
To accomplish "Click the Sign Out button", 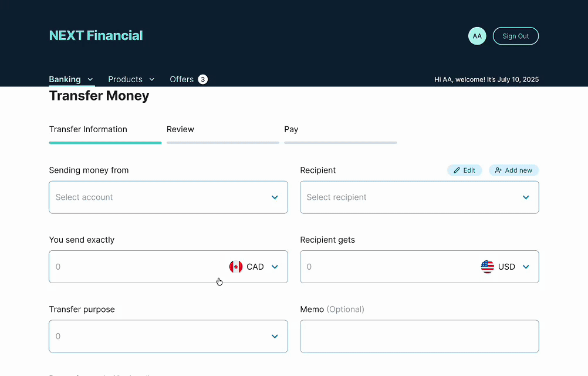I will [x=515, y=36].
